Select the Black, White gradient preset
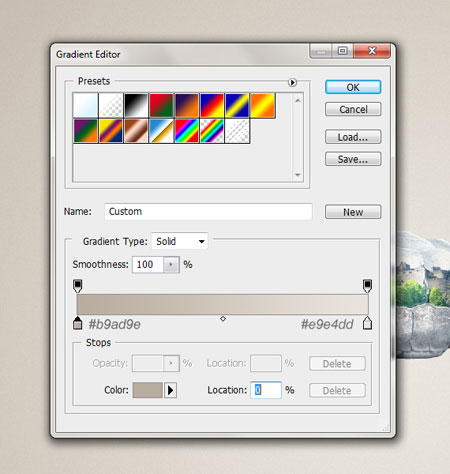450x474 pixels. [x=136, y=105]
